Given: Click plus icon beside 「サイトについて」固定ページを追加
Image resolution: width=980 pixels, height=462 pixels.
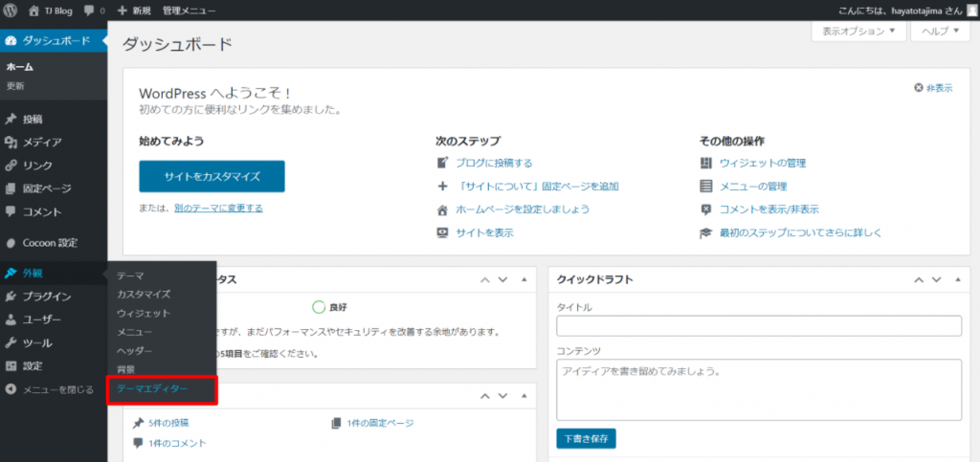Looking at the screenshot, I should point(442,187).
